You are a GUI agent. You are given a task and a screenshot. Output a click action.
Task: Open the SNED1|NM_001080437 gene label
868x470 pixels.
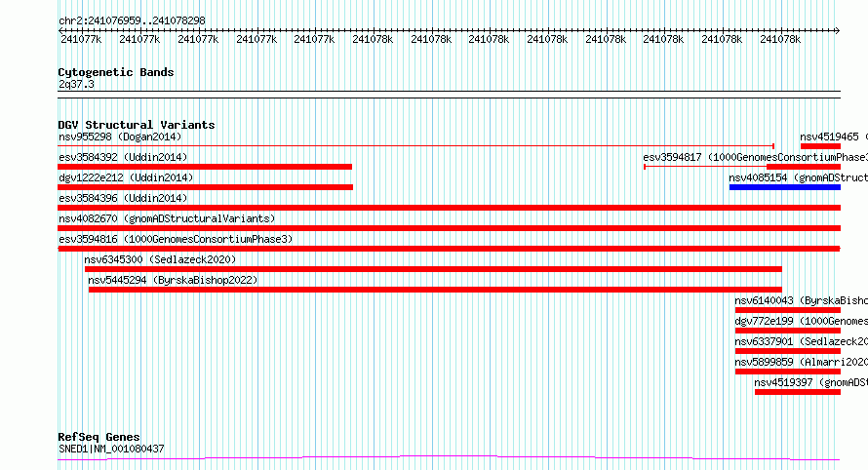pos(111,449)
